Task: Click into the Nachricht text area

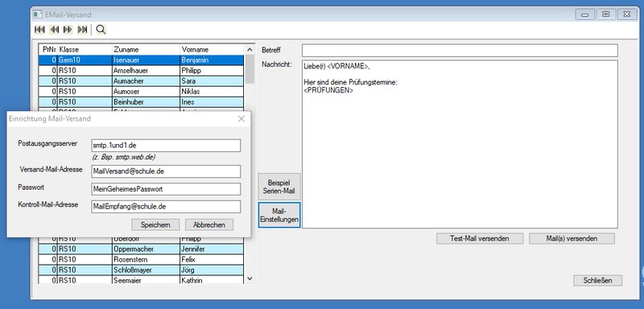Action: (x=460, y=144)
